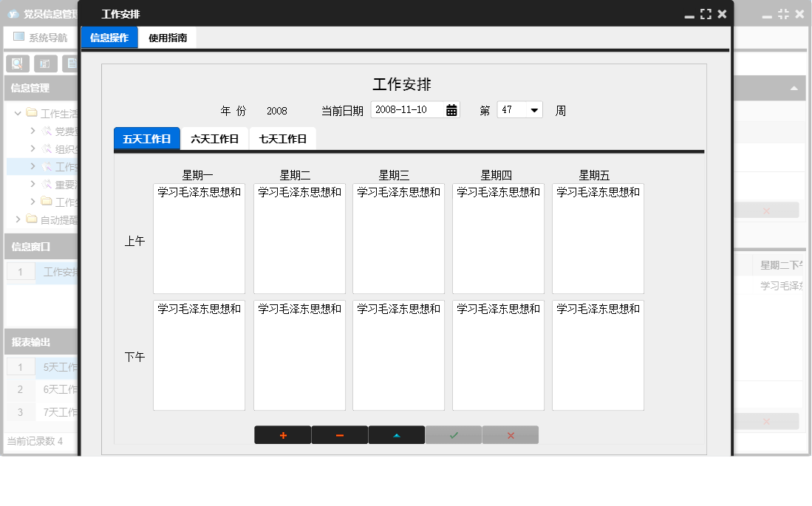Click the red X cancel button
Image resolution: width=812 pixels, height=506 pixels.
(511, 435)
